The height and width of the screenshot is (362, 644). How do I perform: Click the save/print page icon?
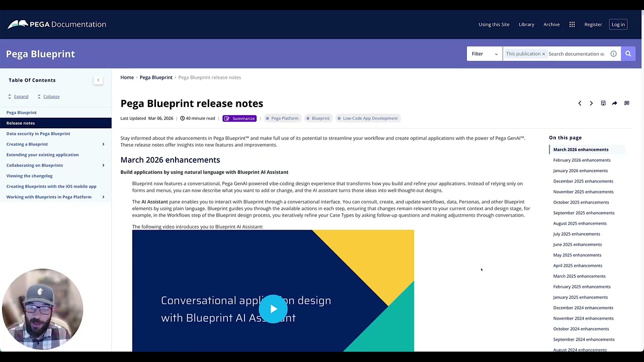603,103
